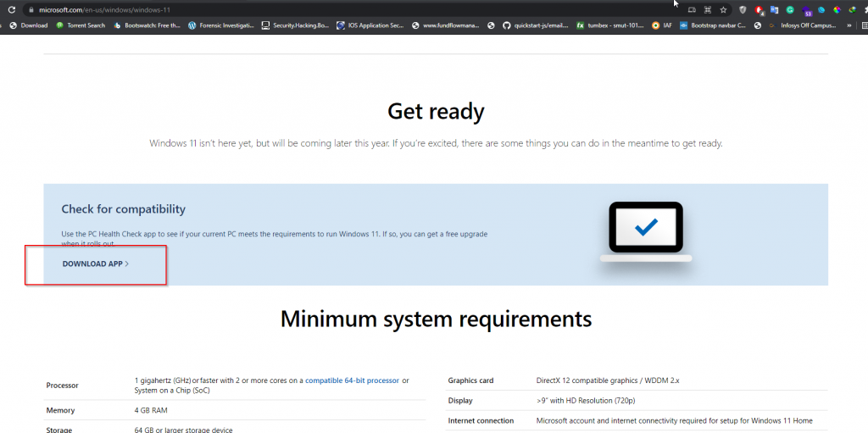Open the Forensic Investigati... WordPress bookmark
The image size is (868, 433).
click(221, 25)
